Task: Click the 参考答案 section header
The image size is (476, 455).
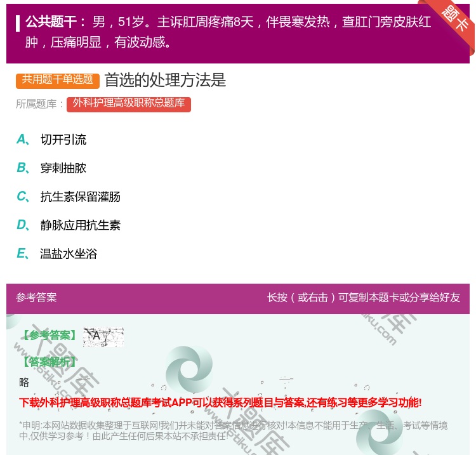Action: 36,298
